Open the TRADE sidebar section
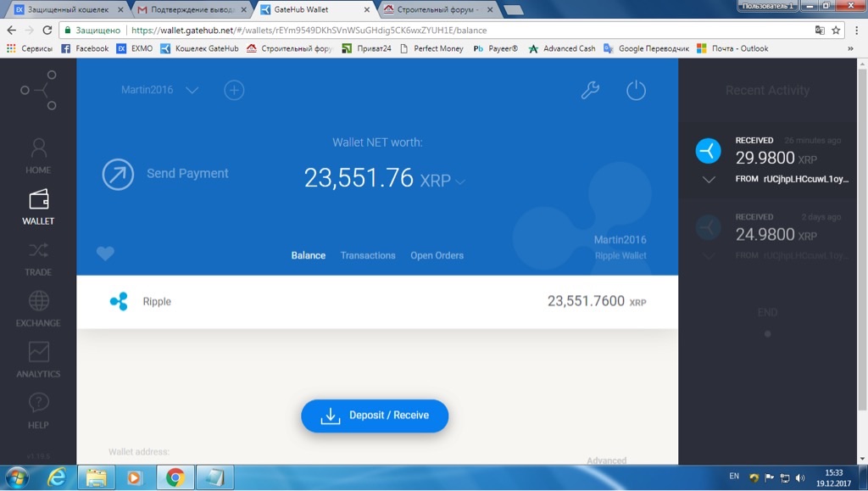 coord(38,259)
